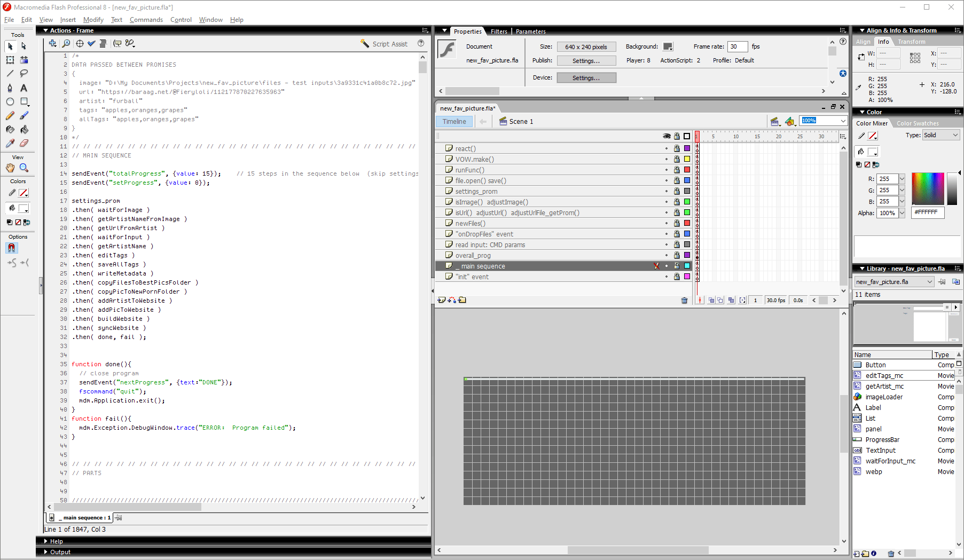This screenshot has width=964, height=560.
Task: Pick the Eyedropper tool
Action: (x=10, y=143)
